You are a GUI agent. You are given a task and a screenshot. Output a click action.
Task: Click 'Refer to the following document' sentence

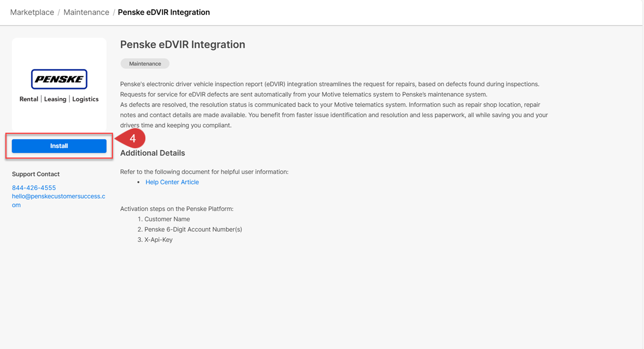tap(204, 171)
